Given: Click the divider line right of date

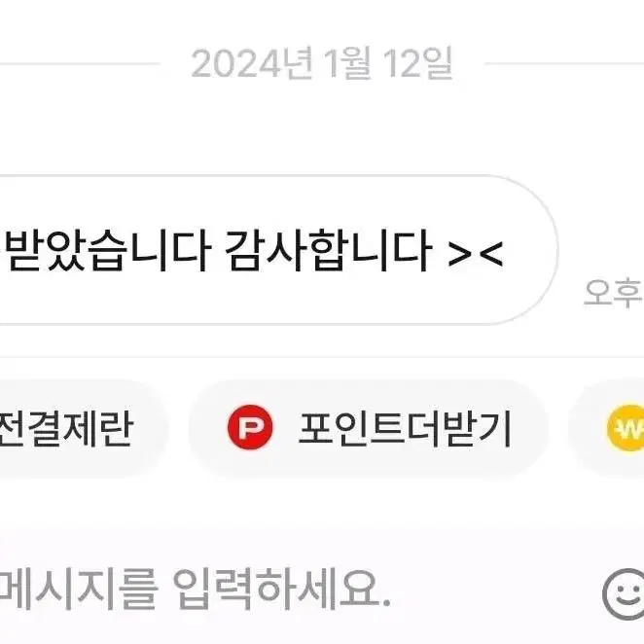Looking at the screenshot, I should tap(565, 63).
